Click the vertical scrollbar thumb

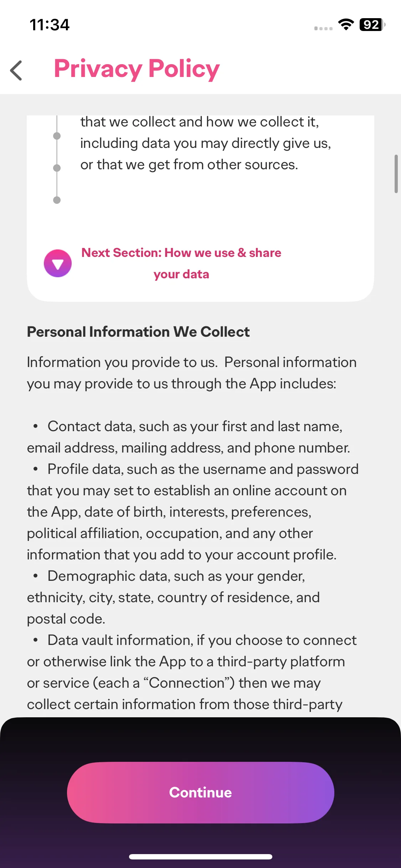point(396,174)
